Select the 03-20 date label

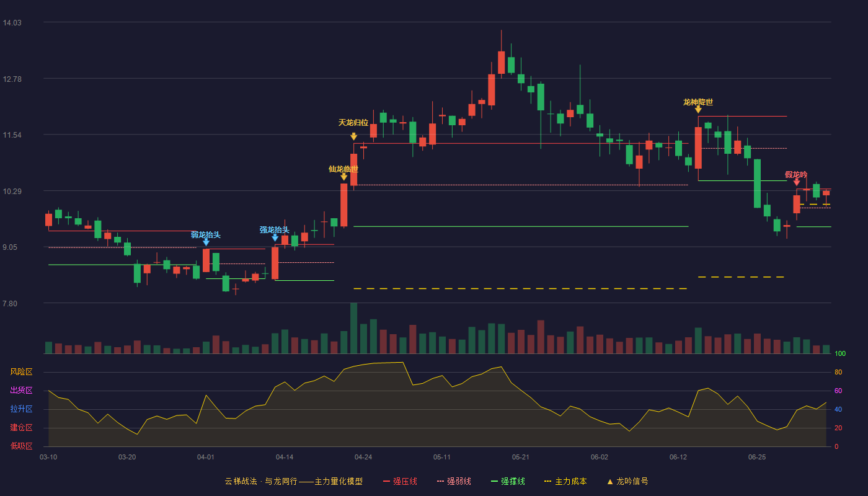tap(127, 457)
